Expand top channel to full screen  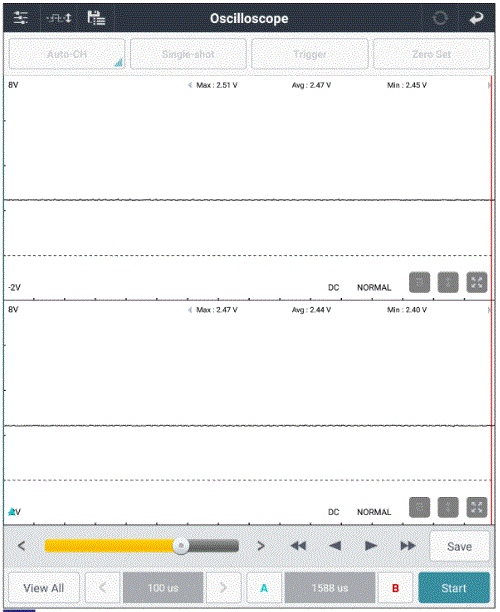tap(477, 282)
